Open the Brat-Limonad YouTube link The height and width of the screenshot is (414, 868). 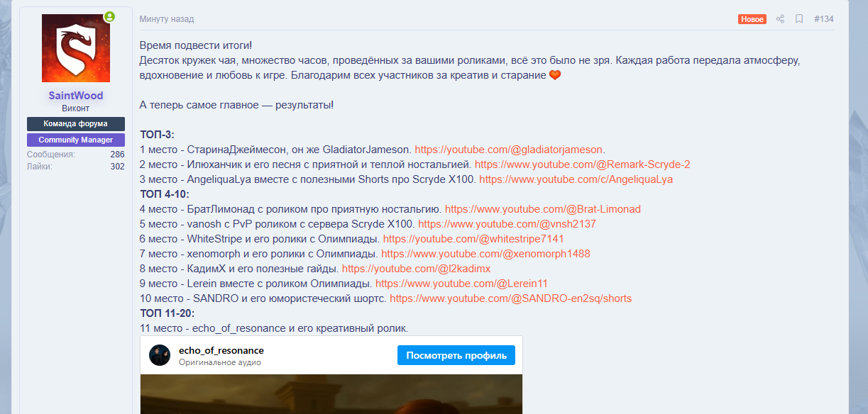tap(542, 208)
